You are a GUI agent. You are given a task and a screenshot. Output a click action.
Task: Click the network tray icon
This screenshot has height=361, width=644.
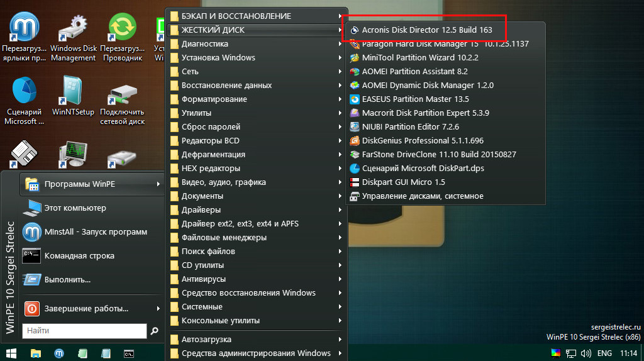point(571,353)
